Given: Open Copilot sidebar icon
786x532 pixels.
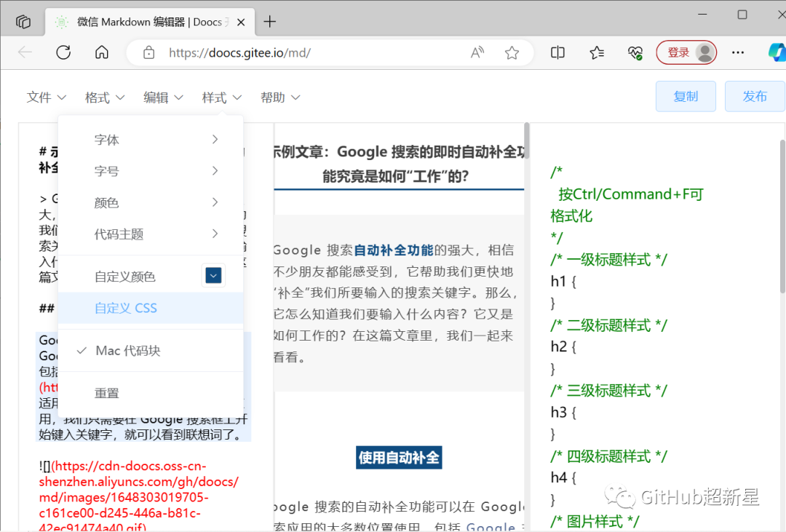Looking at the screenshot, I should pos(777,52).
